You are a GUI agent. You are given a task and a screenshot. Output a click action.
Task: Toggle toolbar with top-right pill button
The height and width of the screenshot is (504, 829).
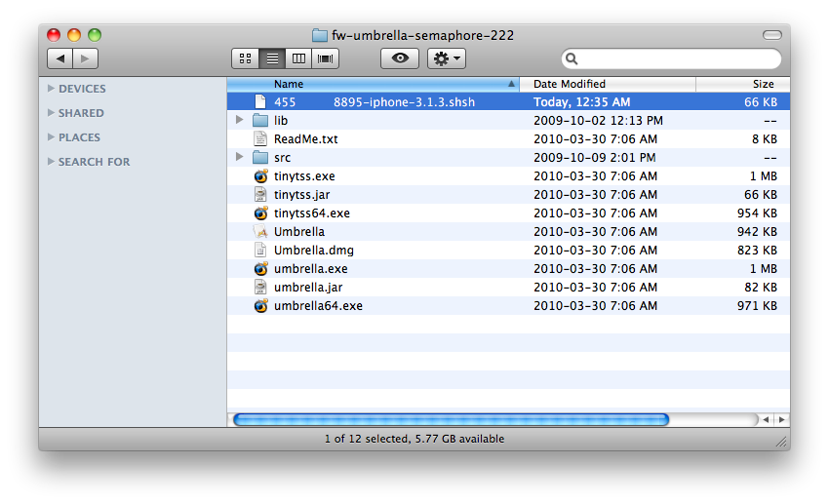(x=771, y=35)
